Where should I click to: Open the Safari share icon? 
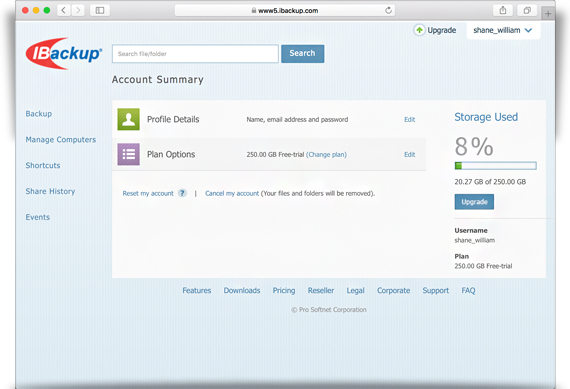click(503, 10)
